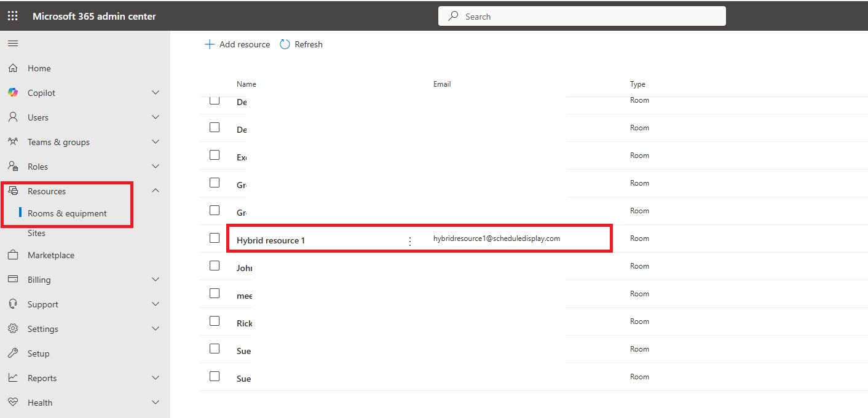Go to Home in the sidebar
Screen dimensions: 868x418
39,68
